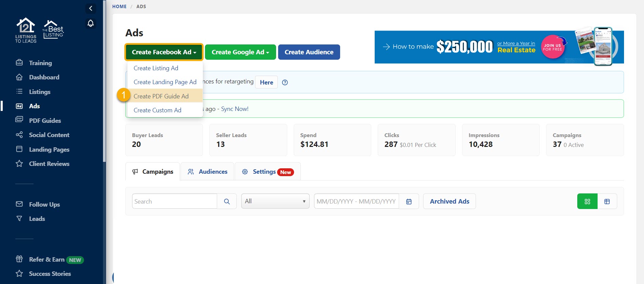Choose Create Custom Ad menu item
This screenshot has height=284, width=644.
click(x=157, y=110)
